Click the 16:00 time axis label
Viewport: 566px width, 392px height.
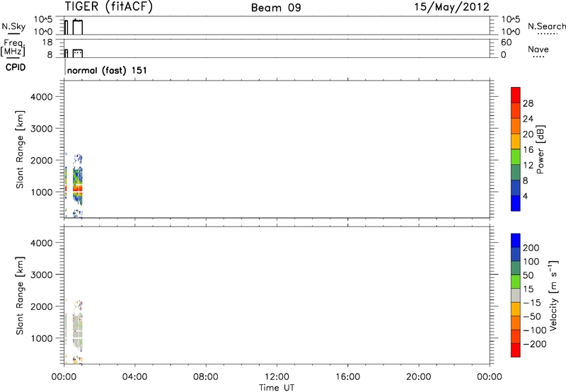[347, 377]
